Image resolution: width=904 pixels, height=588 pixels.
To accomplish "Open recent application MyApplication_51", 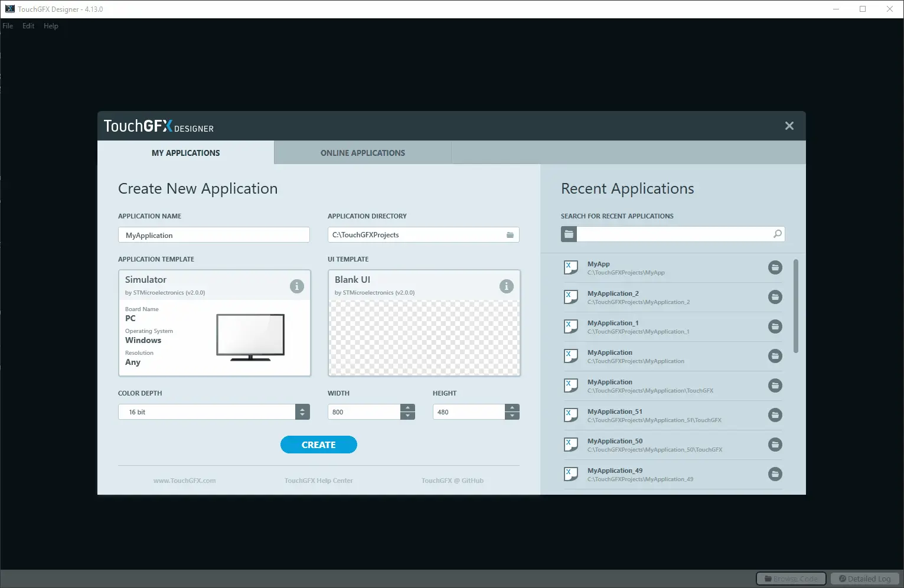I will [x=673, y=416].
